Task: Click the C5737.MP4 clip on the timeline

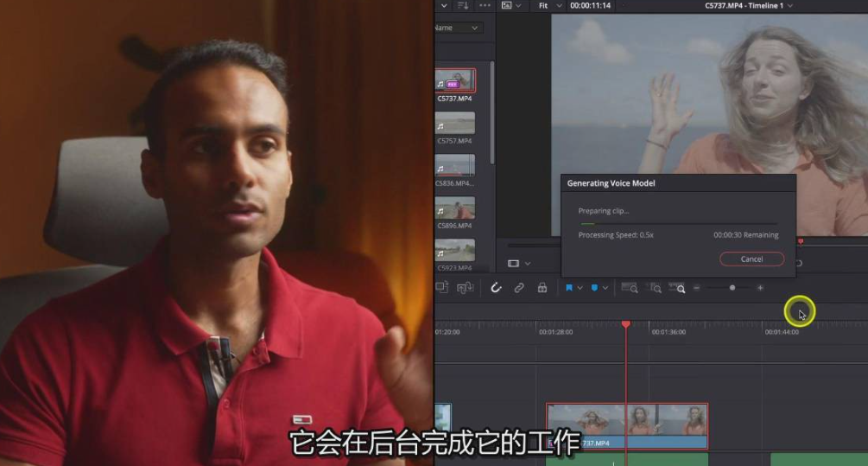Action: coord(627,424)
